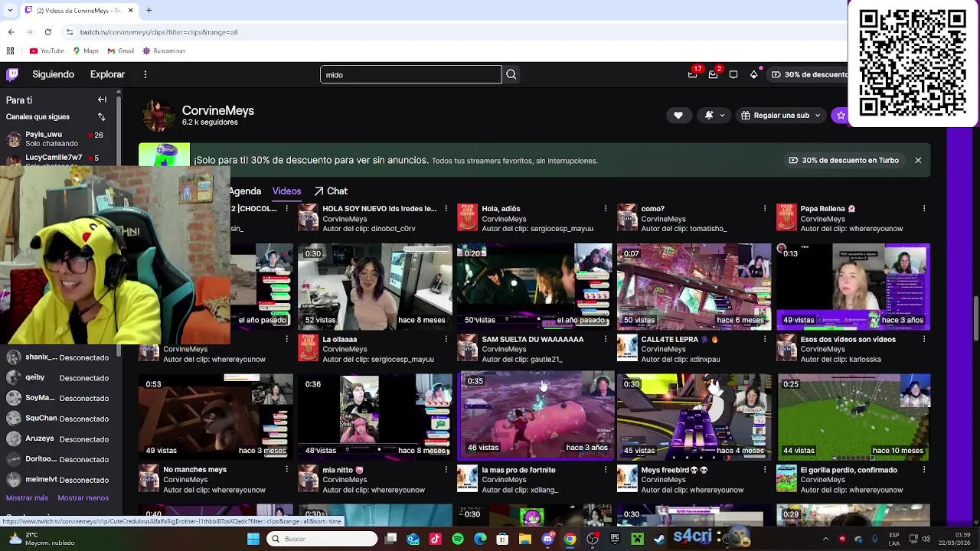The height and width of the screenshot is (551, 980).
Task: Open Steam from taskbar
Action: coord(659,539)
